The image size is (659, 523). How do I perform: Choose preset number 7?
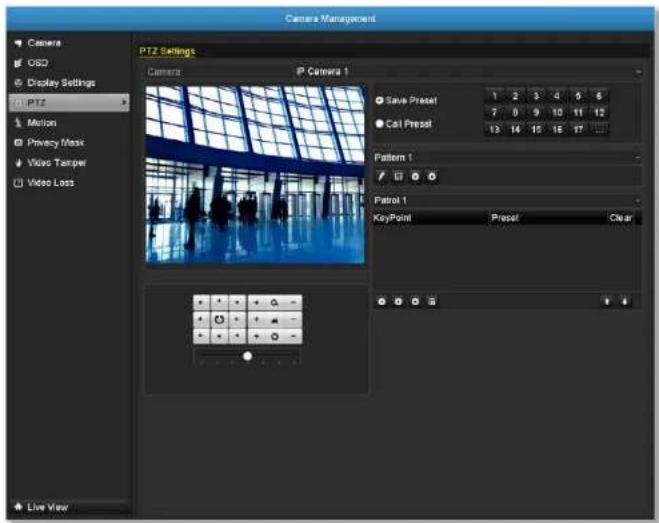point(495,112)
